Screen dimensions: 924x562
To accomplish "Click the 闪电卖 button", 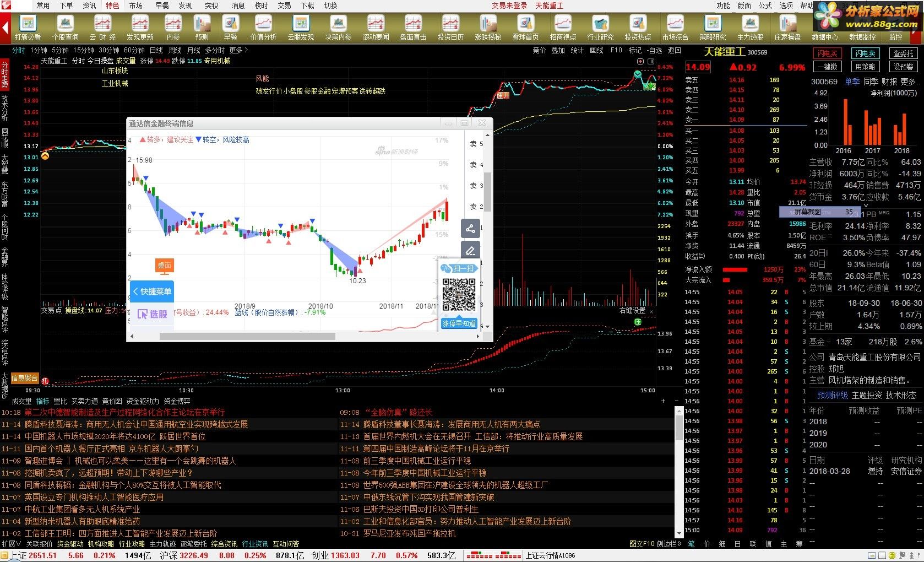I will (865, 53).
